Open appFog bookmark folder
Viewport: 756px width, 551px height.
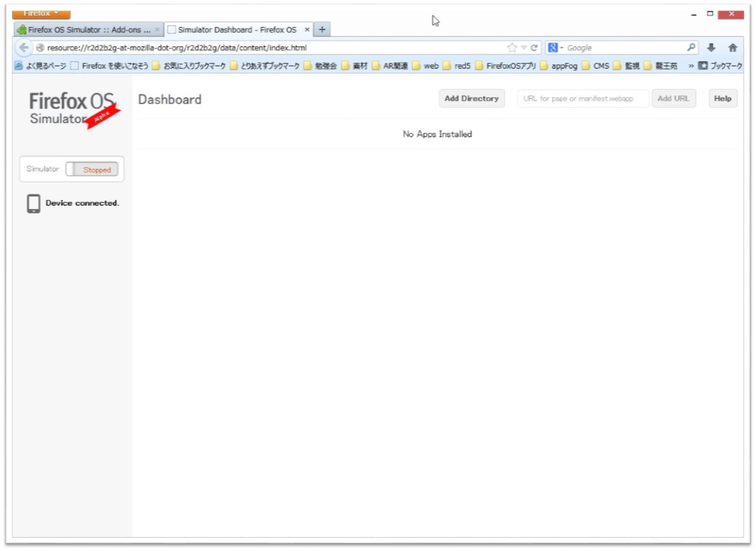coord(559,66)
